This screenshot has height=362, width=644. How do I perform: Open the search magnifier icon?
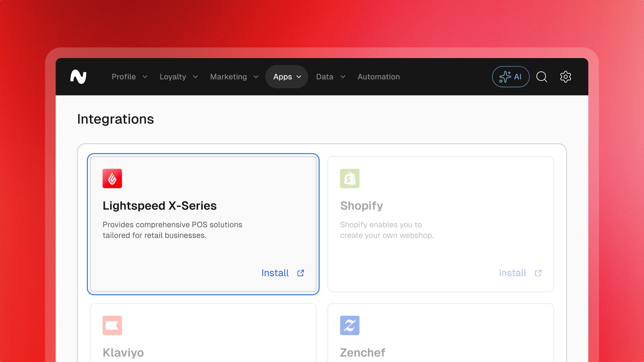pyautogui.click(x=541, y=77)
